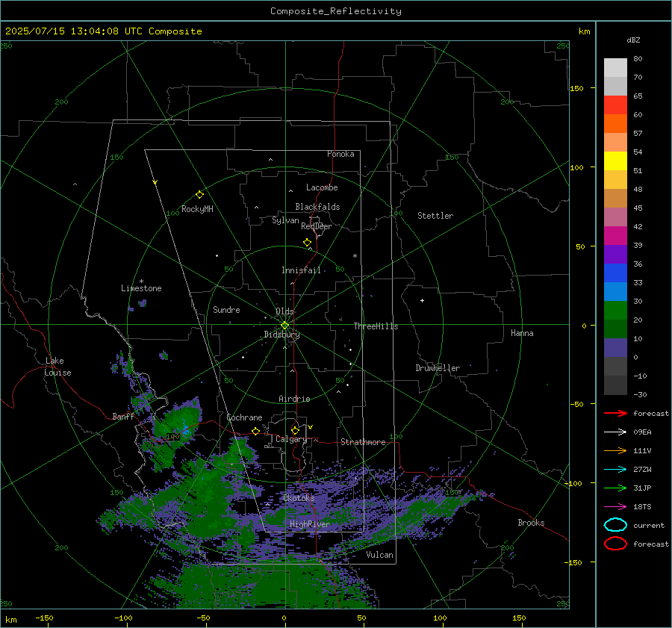This screenshot has width=672, height=628.
Task: Click the Innisfail label
Action: 301,270
